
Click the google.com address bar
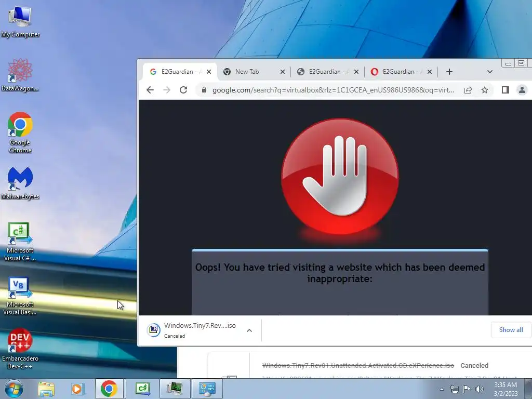coord(332,90)
